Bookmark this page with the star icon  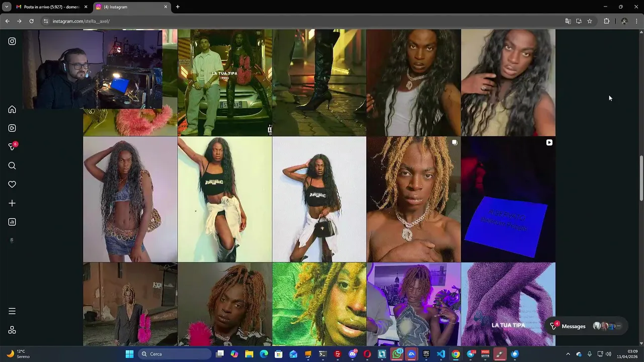[590, 21]
